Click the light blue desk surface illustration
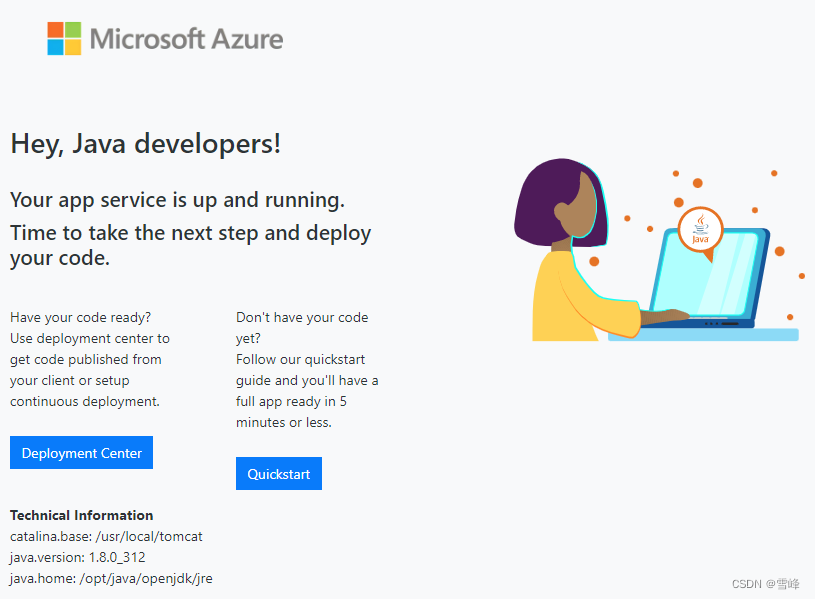This screenshot has height=599, width=815. tap(703, 334)
